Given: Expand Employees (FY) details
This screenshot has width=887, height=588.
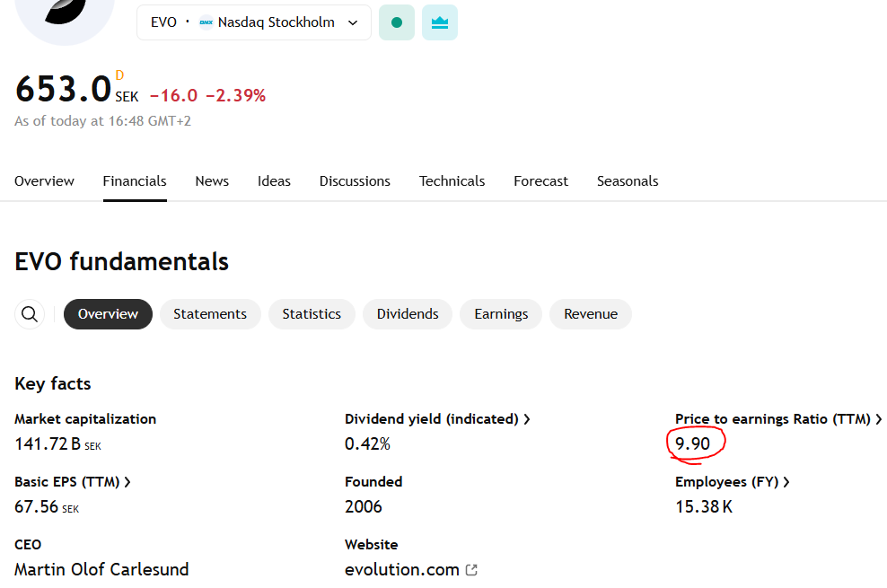Looking at the screenshot, I should point(786,481).
